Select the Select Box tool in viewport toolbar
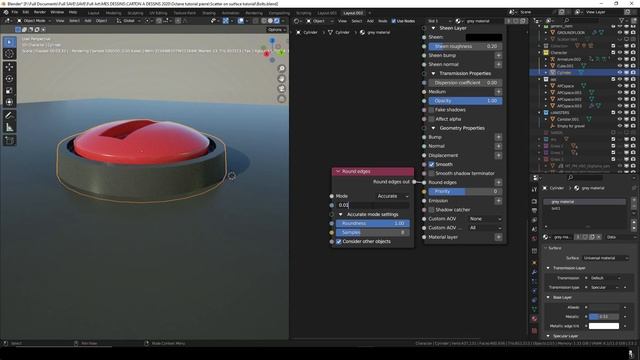640x360 pixels. [9, 42]
